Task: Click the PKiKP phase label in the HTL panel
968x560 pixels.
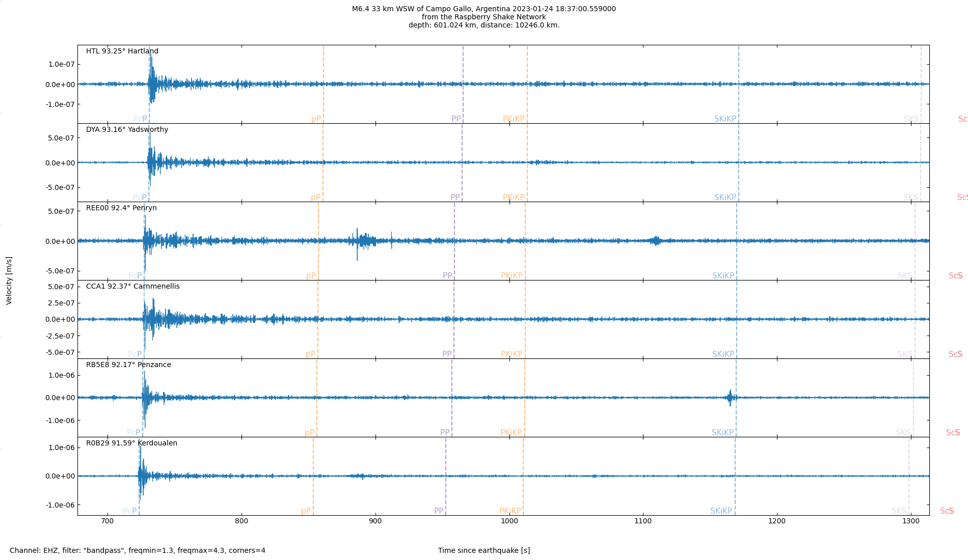Action: (x=514, y=119)
